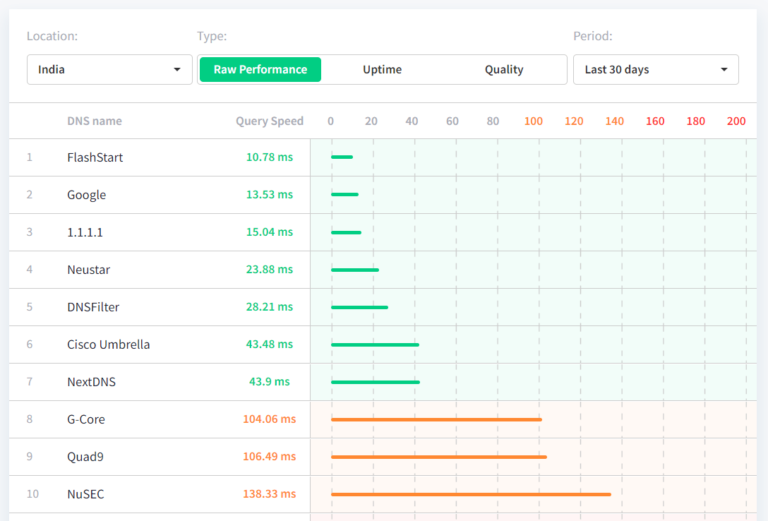Click the 160 axis scale label
The height and width of the screenshot is (521, 768).
pyautogui.click(x=655, y=121)
